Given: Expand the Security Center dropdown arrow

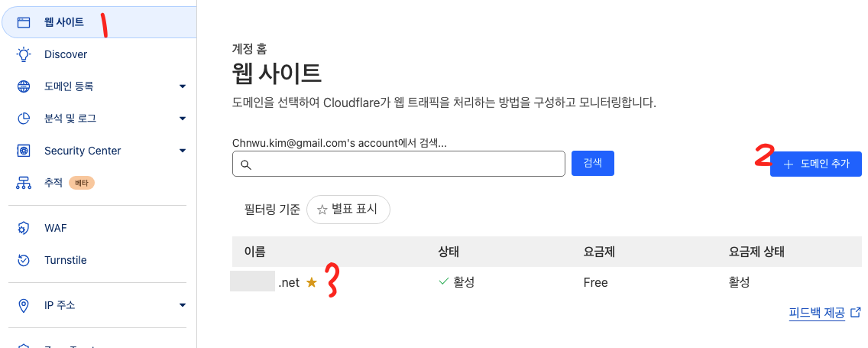Looking at the screenshot, I should click(183, 151).
